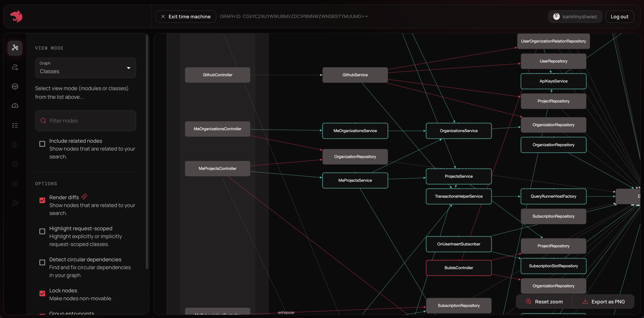Enable Detect circular dependencies checkbox
The width and height of the screenshot is (644, 318).
coord(42,262)
